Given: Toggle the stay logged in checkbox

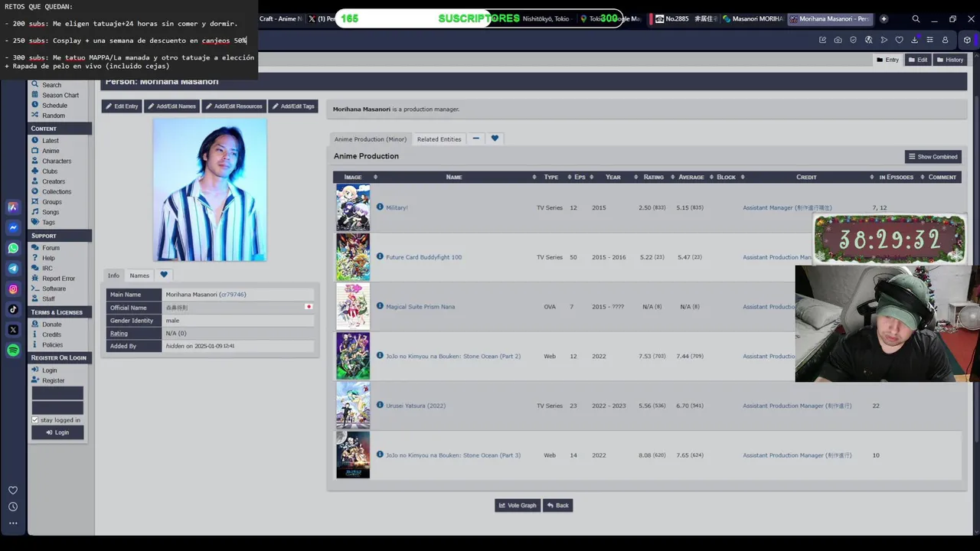Looking at the screenshot, I should coord(35,420).
